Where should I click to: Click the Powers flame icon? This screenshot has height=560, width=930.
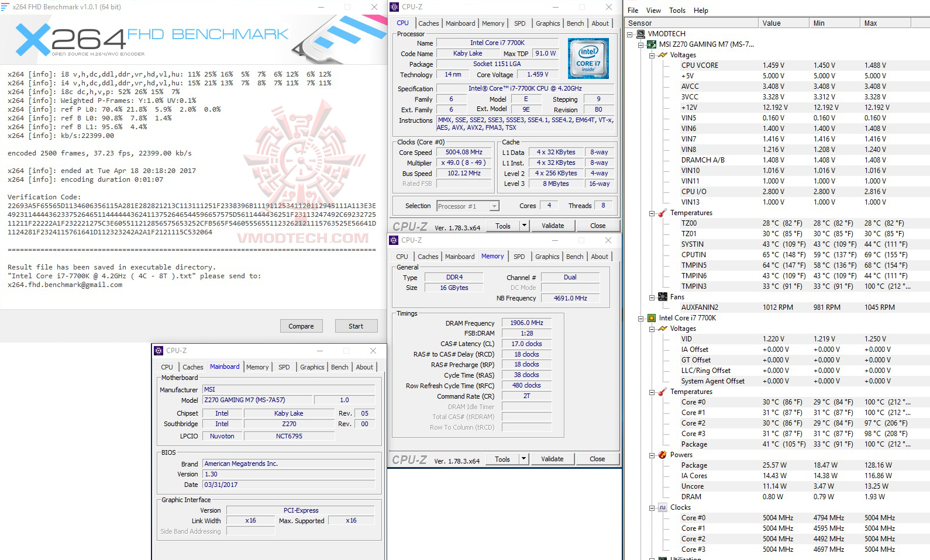pos(663,455)
